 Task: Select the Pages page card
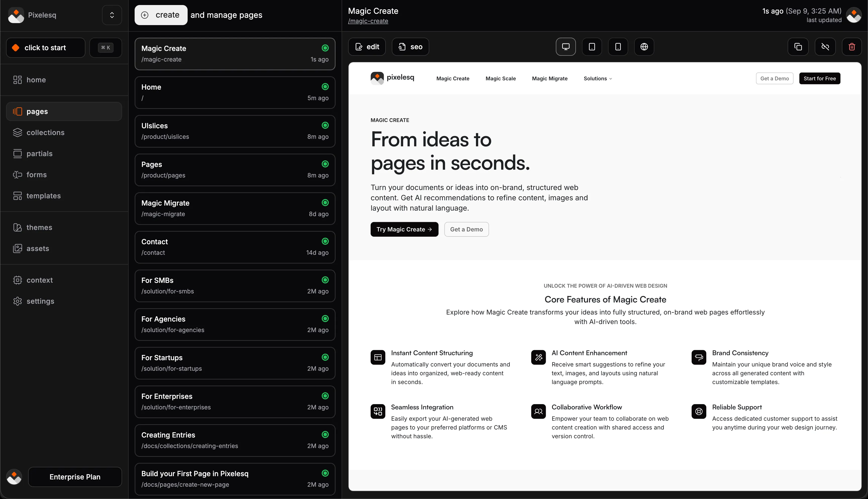pyautogui.click(x=235, y=170)
